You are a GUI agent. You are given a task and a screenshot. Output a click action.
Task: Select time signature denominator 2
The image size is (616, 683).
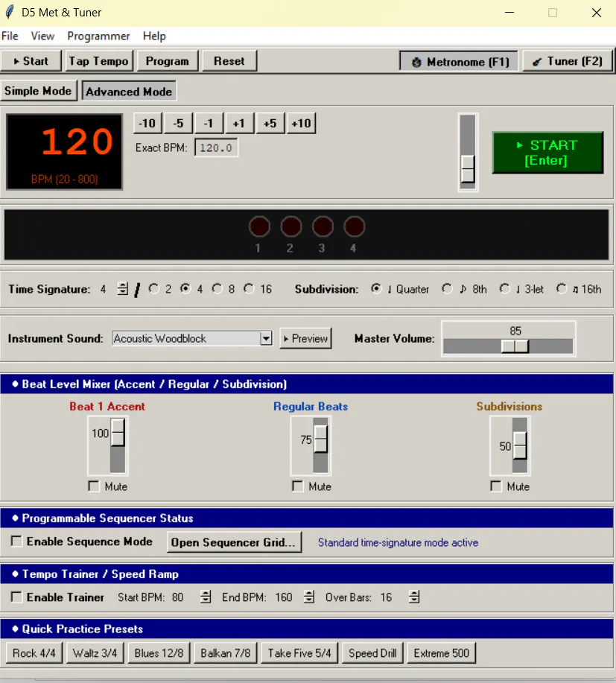coord(153,289)
